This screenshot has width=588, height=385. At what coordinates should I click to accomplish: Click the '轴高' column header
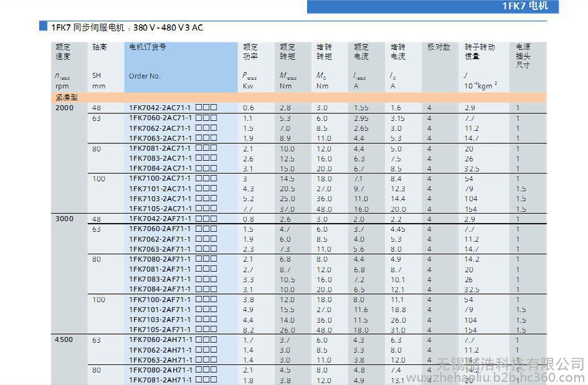(x=100, y=47)
